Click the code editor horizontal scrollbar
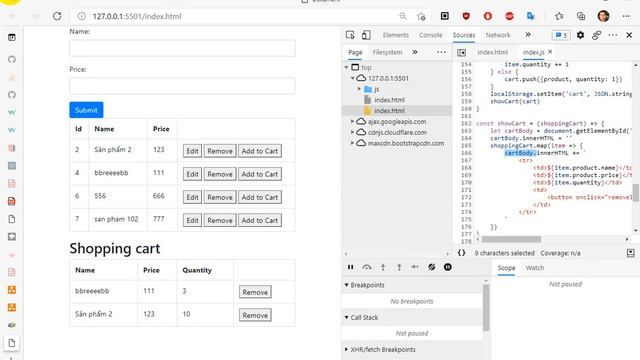 tap(511, 239)
